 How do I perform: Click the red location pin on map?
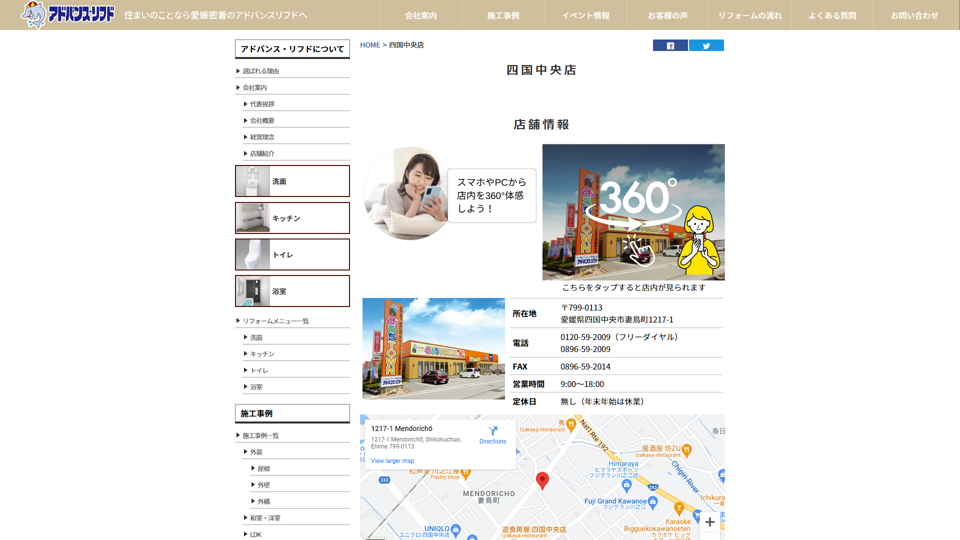point(542,481)
